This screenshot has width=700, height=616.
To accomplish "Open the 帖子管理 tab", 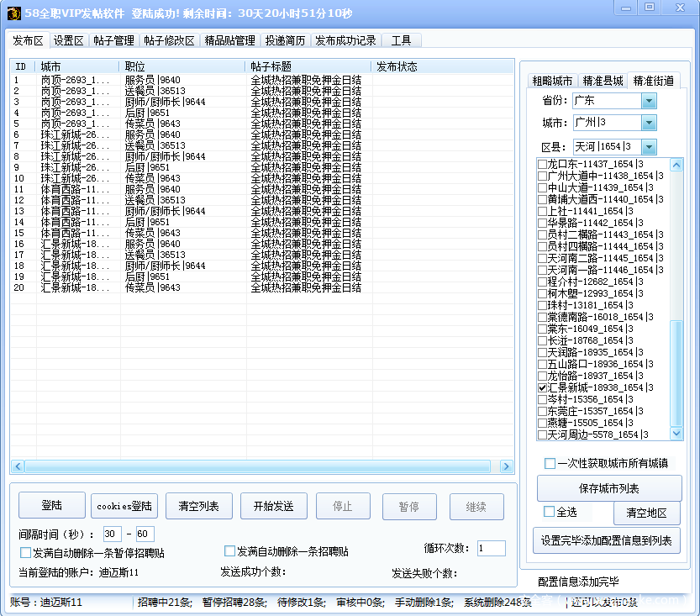I will coord(113,40).
